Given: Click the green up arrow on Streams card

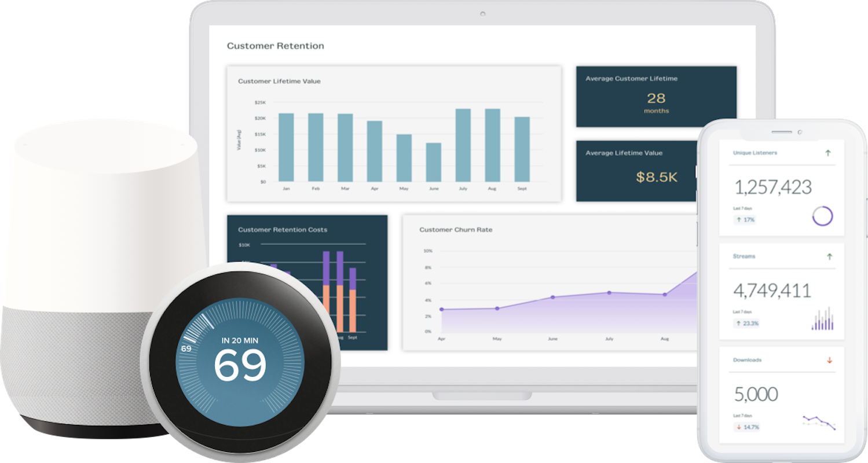Looking at the screenshot, I should tap(829, 256).
